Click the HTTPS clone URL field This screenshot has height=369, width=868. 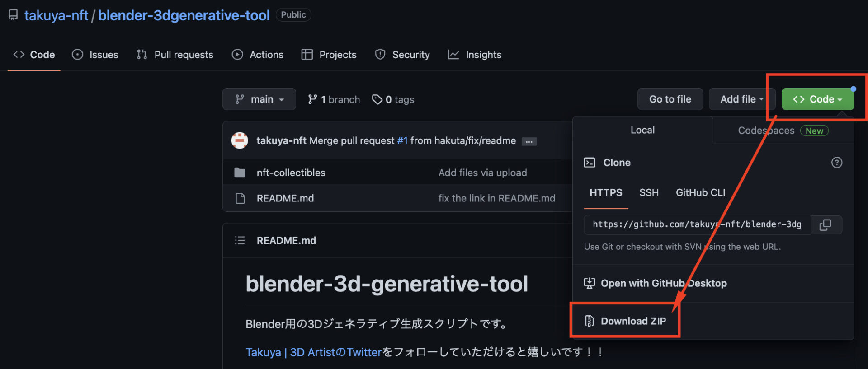tap(697, 225)
